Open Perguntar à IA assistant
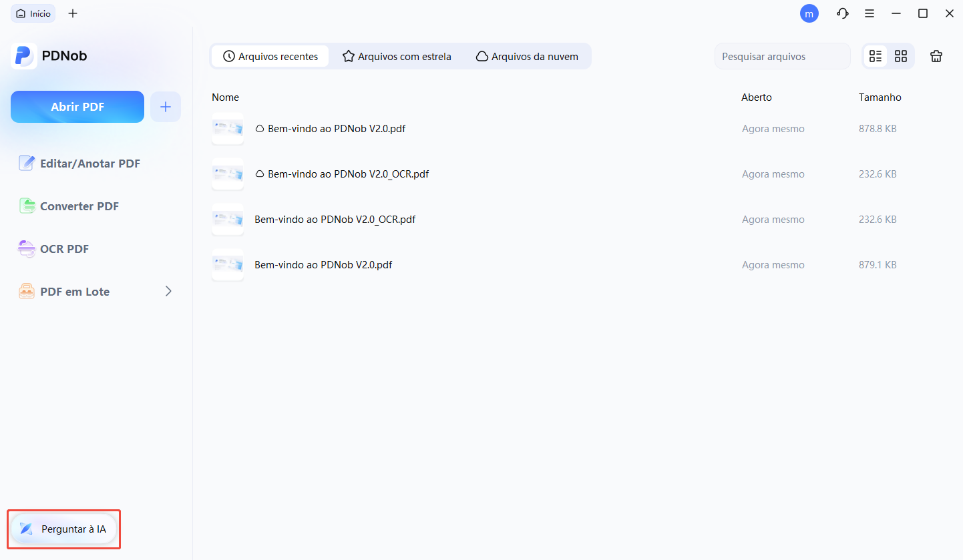Screen dimensions: 963x560 (x=63, y=529)
